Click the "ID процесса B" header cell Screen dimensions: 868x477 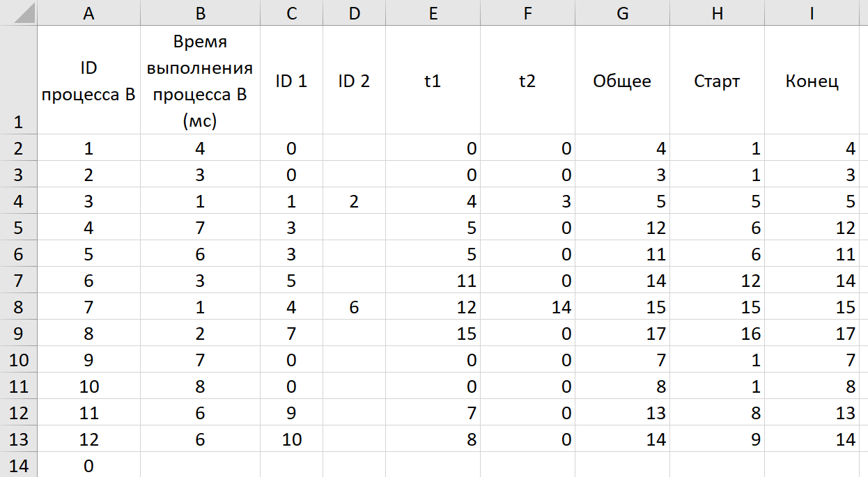tap(88, 81)
